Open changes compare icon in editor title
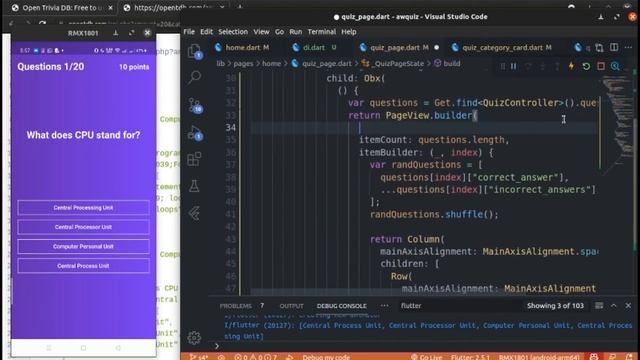The height and width of the screenshot is (360, 640). 599,48
